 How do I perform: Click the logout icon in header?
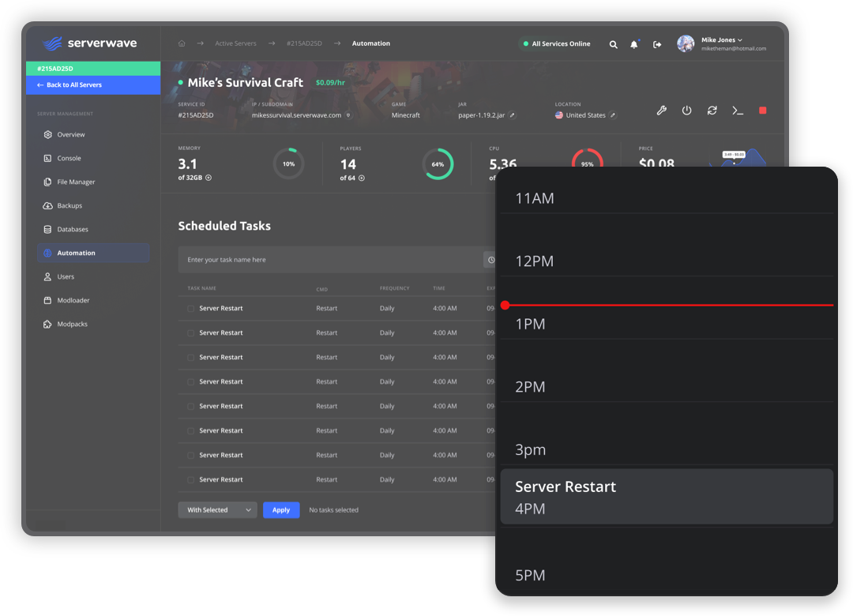657,44
